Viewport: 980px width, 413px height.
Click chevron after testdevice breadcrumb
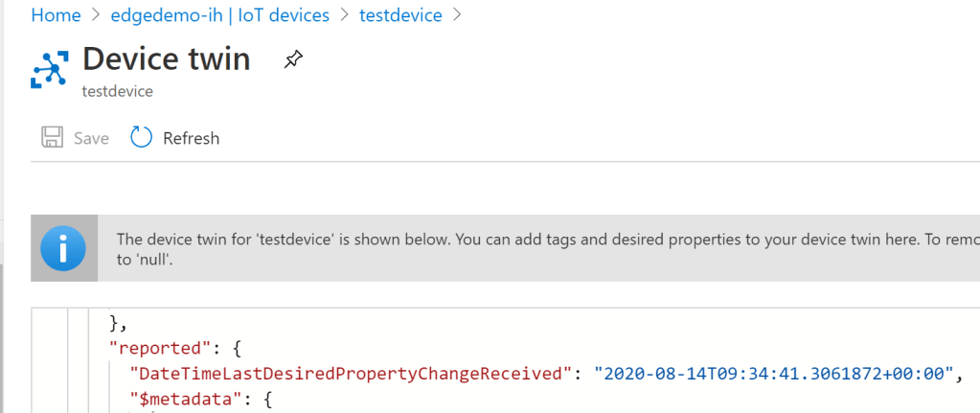click(x=456, y=15)
